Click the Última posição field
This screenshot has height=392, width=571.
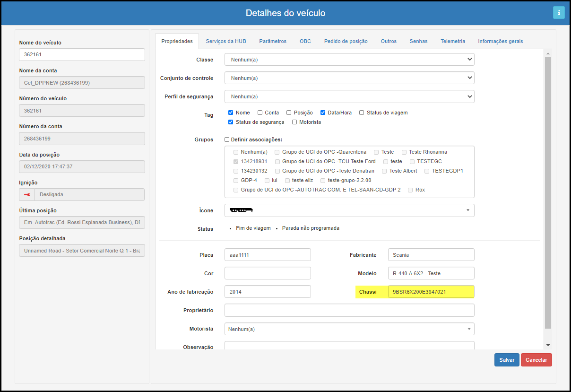click(x=82, y=222)
